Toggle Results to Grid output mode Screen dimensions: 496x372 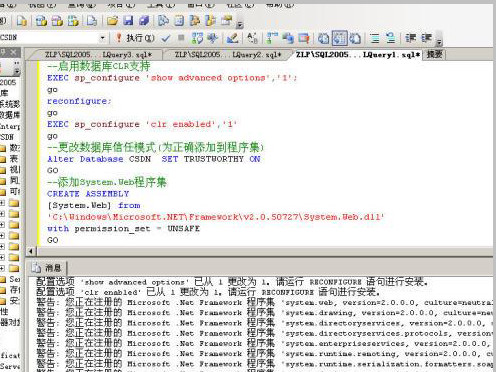click(339, 38)
